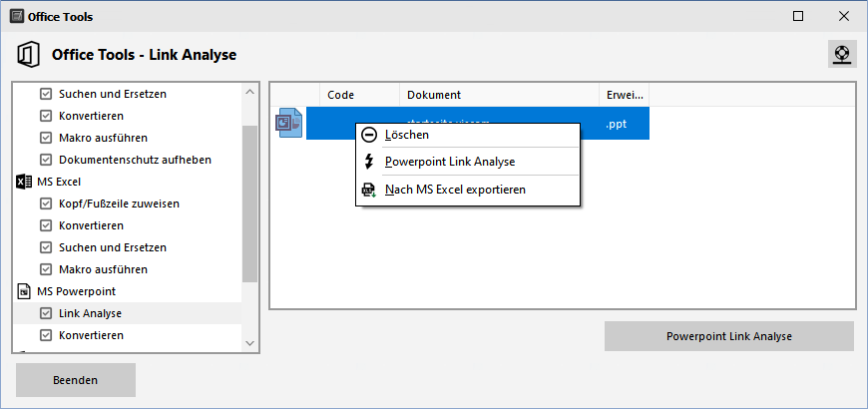Sort by the Dokument column header

tap(499, 95)
